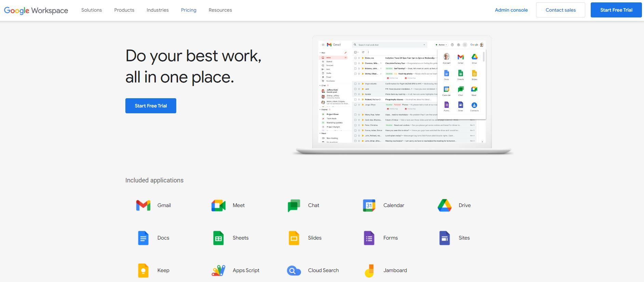This screenshot has width=644, height=282.
Task: Open the Calendar app icon
Action: (369, 205)
